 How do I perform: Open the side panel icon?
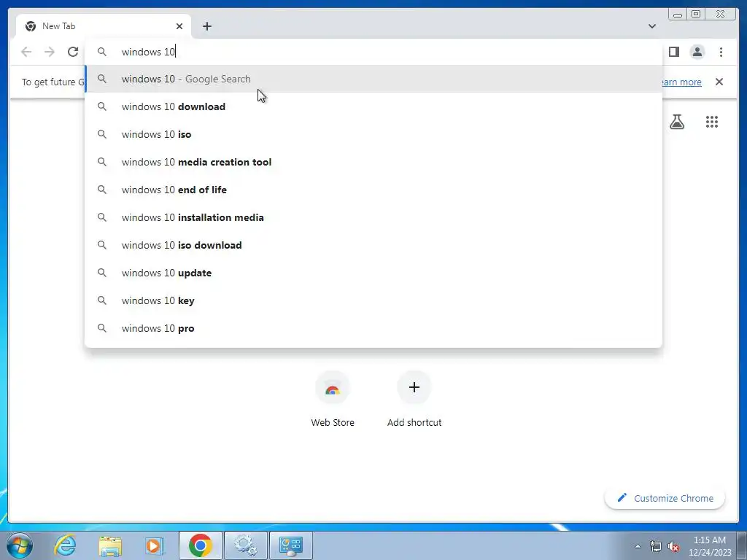673,52
